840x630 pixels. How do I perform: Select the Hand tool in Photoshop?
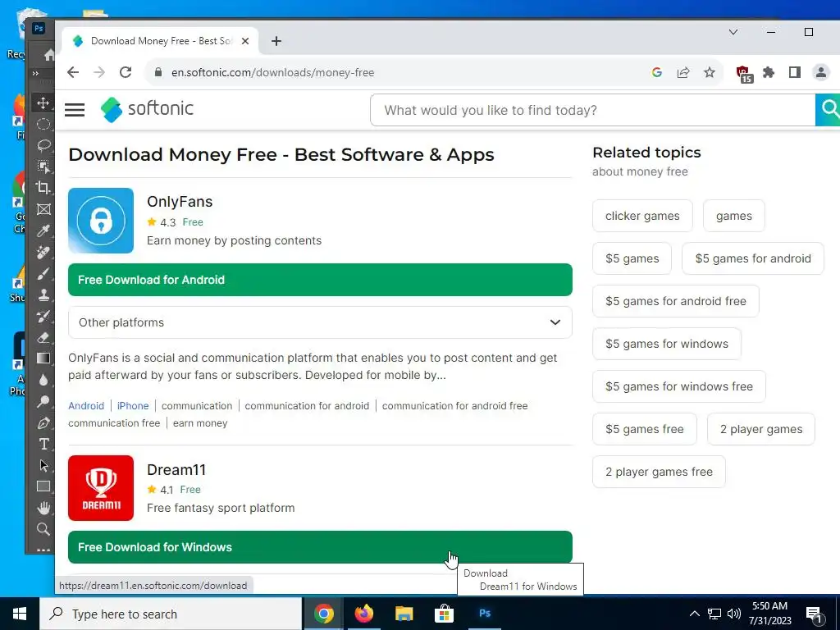(x=43, y=508)
